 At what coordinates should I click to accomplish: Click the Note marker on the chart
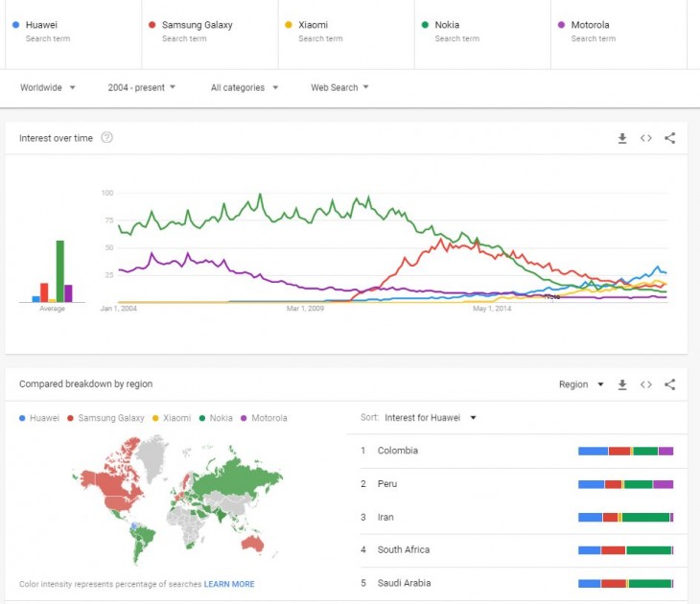click(551, 296)
